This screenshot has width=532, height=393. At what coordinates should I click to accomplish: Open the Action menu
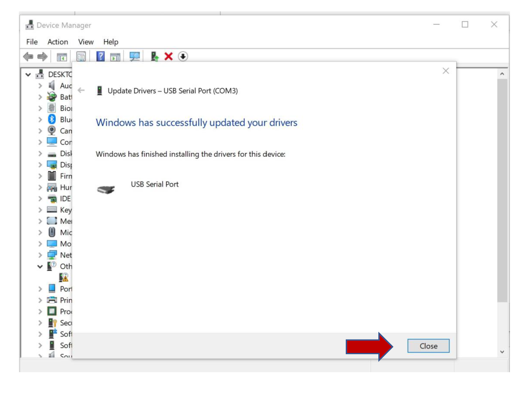pyautogui.click(x=58, y=42)
